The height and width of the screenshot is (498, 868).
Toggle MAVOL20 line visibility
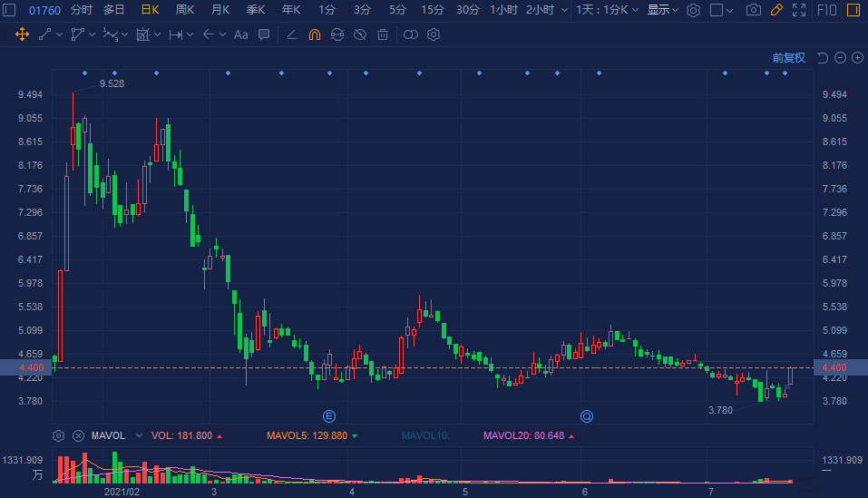pos(529,436)
